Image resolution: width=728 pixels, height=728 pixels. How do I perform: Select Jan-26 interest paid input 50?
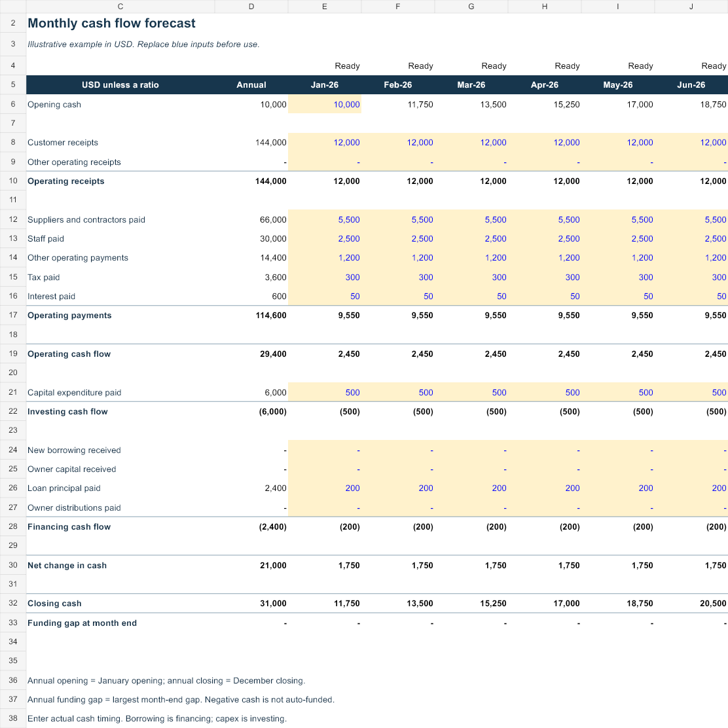tap(325, 296)
